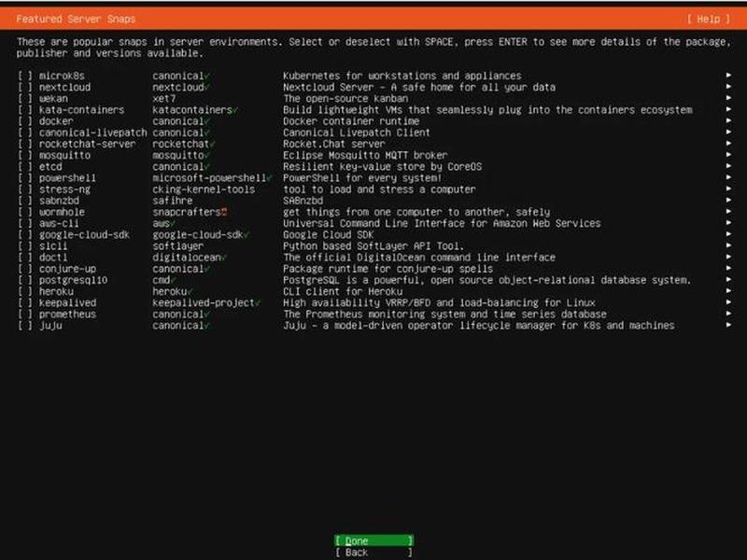The image size is (747, 560).
Task: Enable the etcd snap checkbox
Action: (25, 167)
